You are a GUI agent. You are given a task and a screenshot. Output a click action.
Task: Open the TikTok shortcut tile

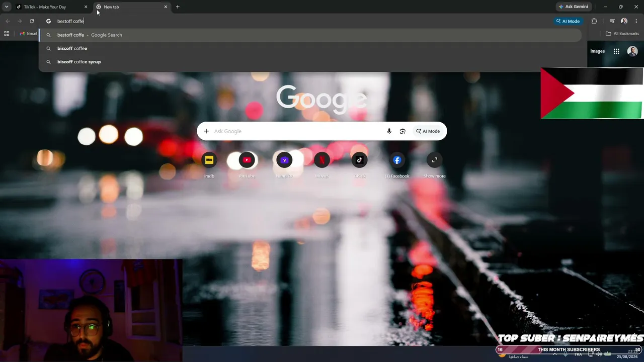[x=359, y=165]
